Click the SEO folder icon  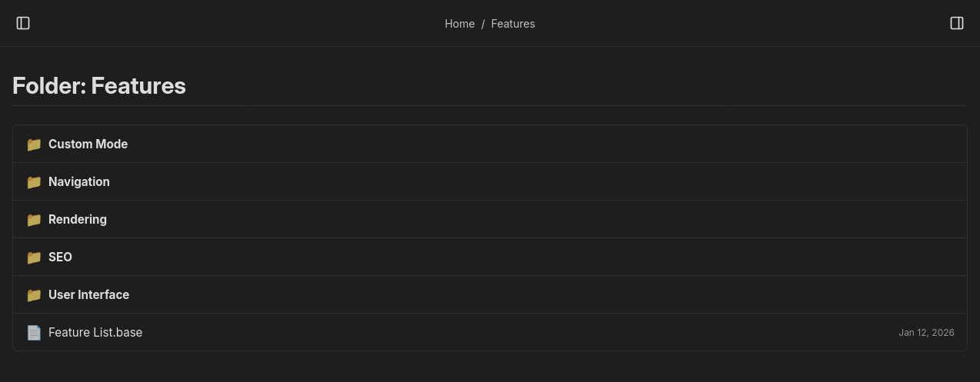[34, 257]
